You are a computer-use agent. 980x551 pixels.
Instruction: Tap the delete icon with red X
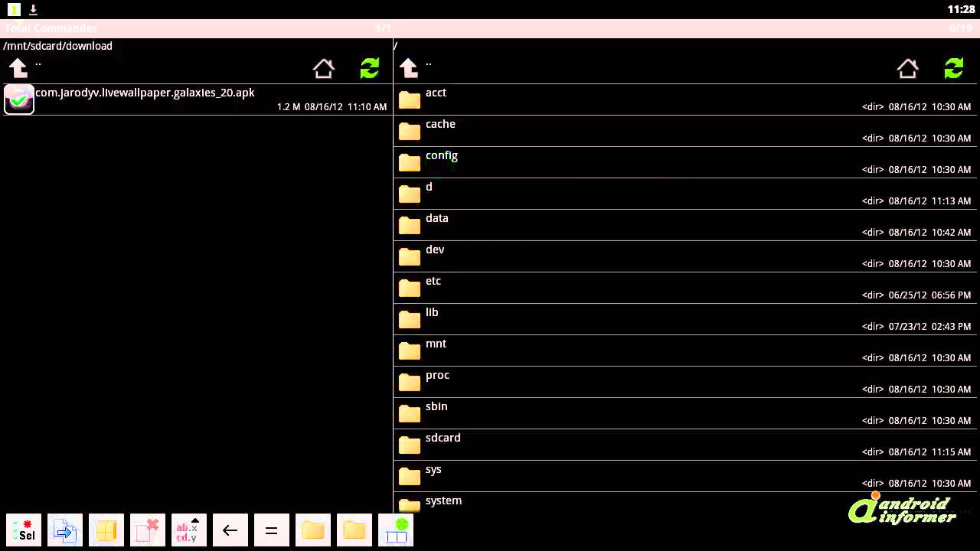148,530
